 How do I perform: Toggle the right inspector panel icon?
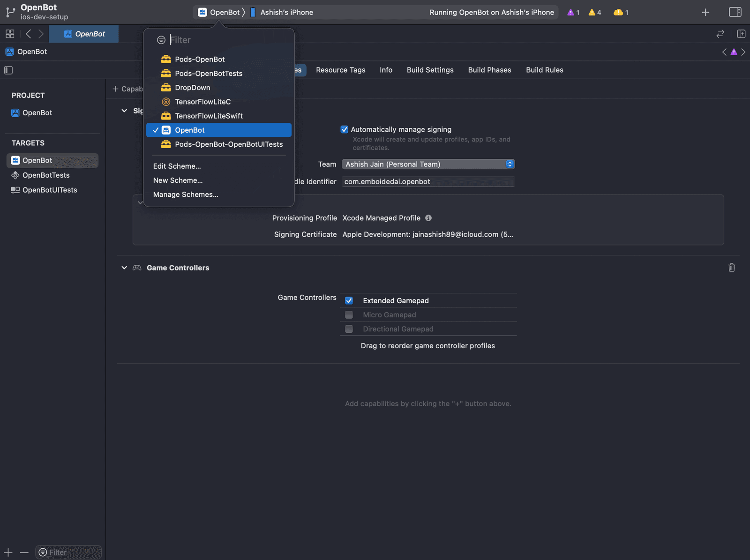coord(735,12)
